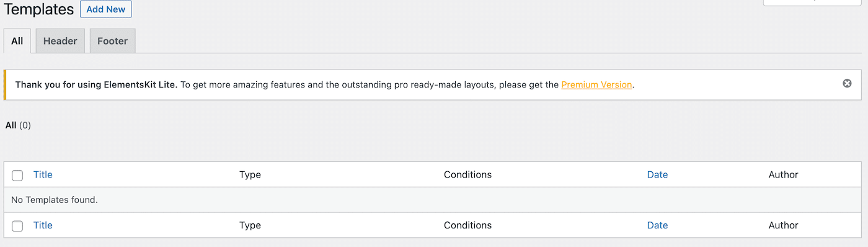Screen dimensions: 868x247
Task: Open the partially visible top-right options button
Action: (x=812, y=2)
